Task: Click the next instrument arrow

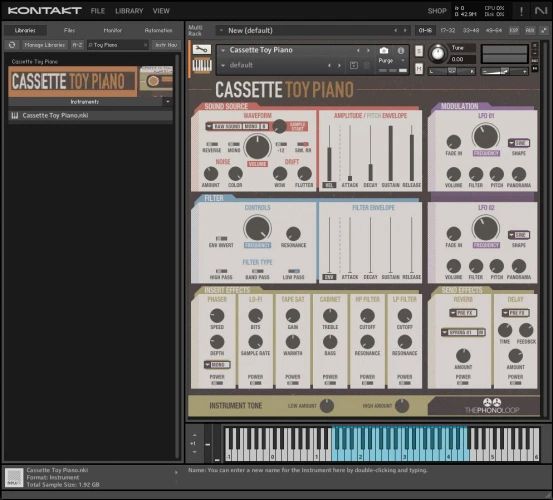Action: tap(369, 50)
